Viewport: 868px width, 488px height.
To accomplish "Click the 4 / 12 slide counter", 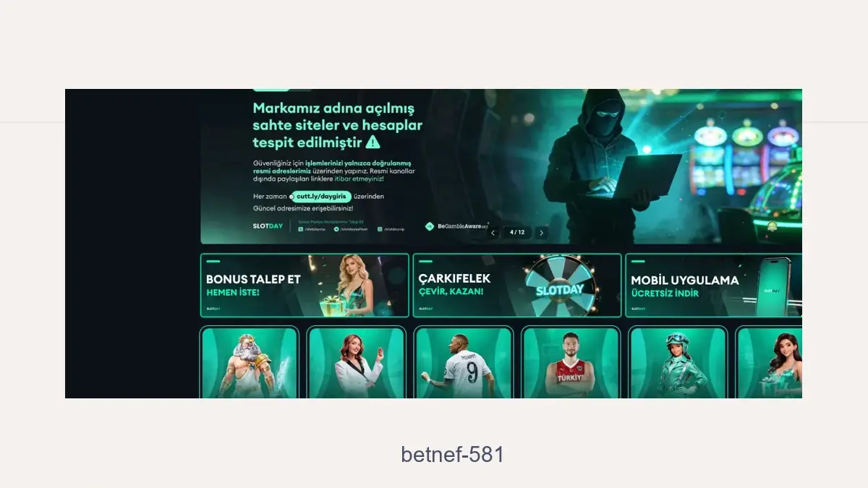I will click(x=517, y=233).
